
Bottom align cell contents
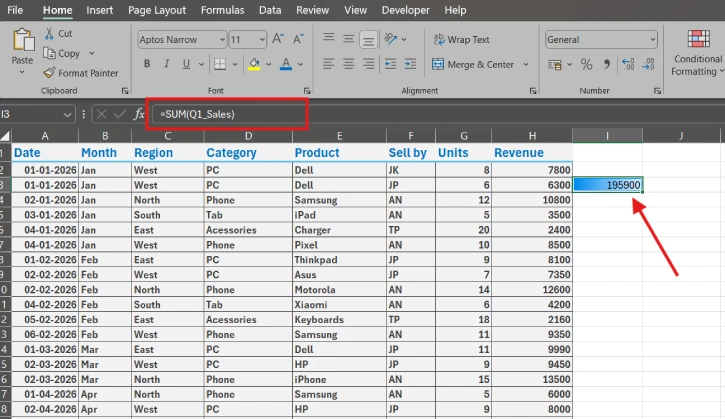coord(369,40)
